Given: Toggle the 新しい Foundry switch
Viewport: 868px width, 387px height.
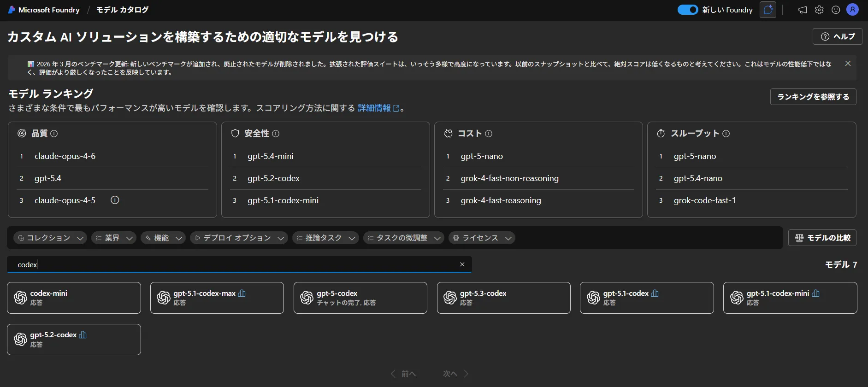Looking at the screenshot, I should click(x=688, y=10).
